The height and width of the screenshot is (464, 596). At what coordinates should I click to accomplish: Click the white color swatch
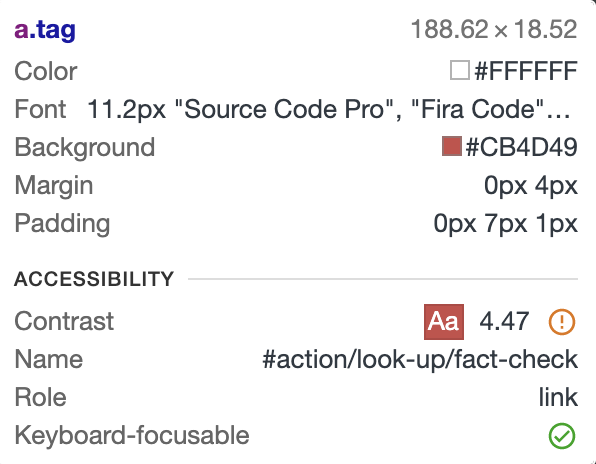[460, 71]
